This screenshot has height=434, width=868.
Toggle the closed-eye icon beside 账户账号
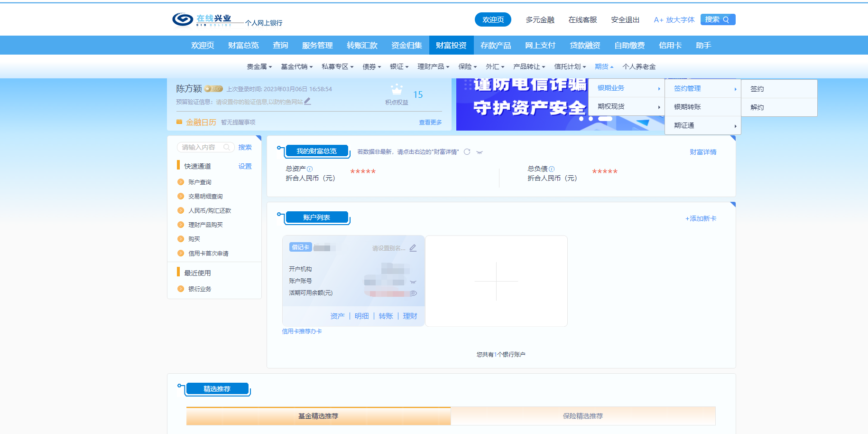[x=413, y=282]
